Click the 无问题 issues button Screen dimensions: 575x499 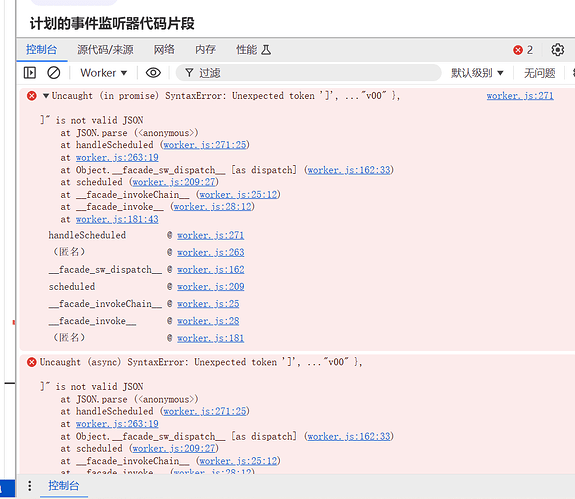[539, 73]
